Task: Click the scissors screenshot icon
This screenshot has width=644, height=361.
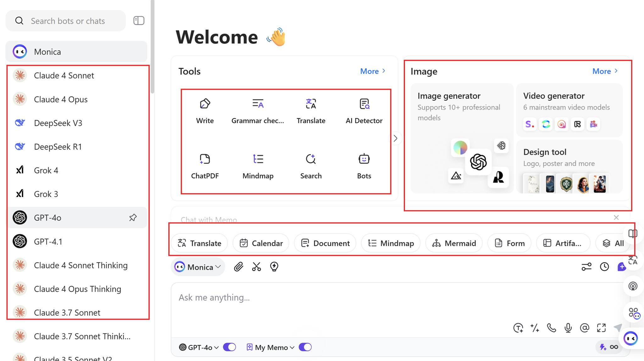Action: [x=256, y=267]
